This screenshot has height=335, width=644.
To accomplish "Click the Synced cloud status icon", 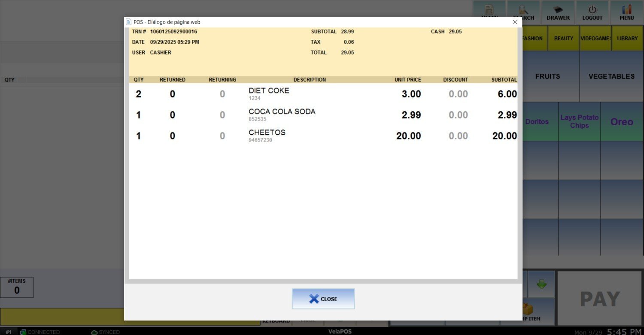I will pyautogui.click(x=94, y=332).
